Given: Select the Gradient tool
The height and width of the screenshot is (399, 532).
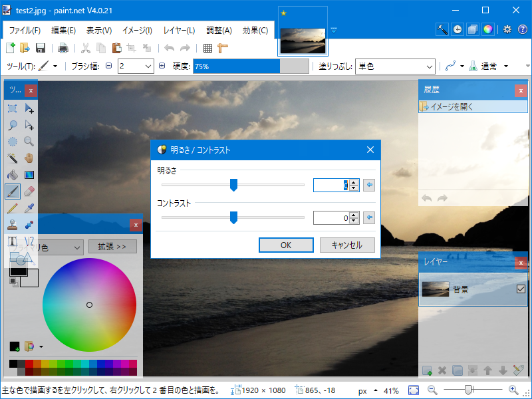Looking at the screenshot, I should pos(28,175).
